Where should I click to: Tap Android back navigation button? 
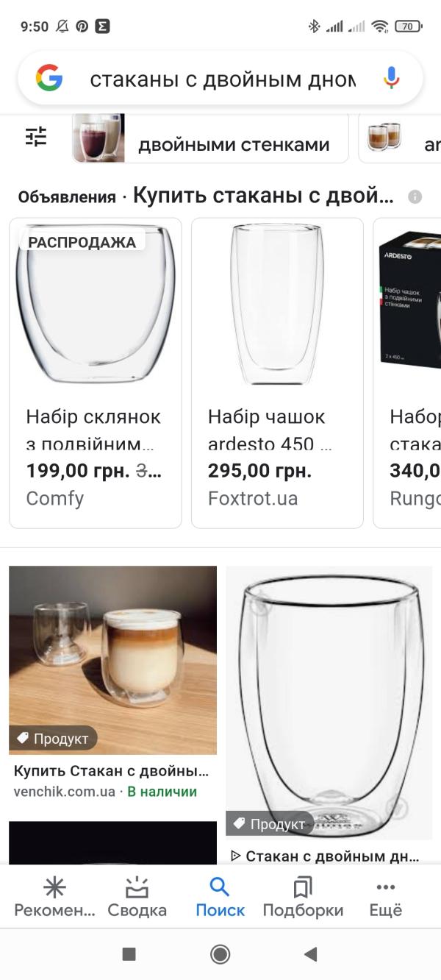click(311, 954)
